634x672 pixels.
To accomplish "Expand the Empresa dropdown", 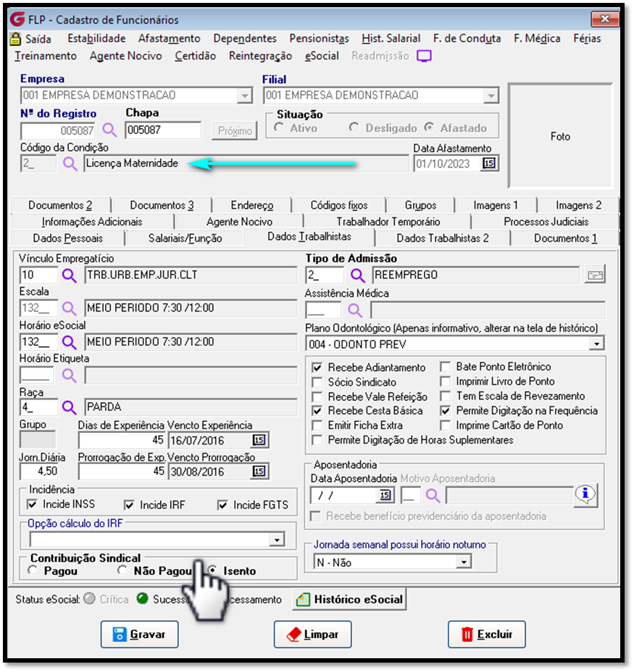I will click(x=245, y=95).
